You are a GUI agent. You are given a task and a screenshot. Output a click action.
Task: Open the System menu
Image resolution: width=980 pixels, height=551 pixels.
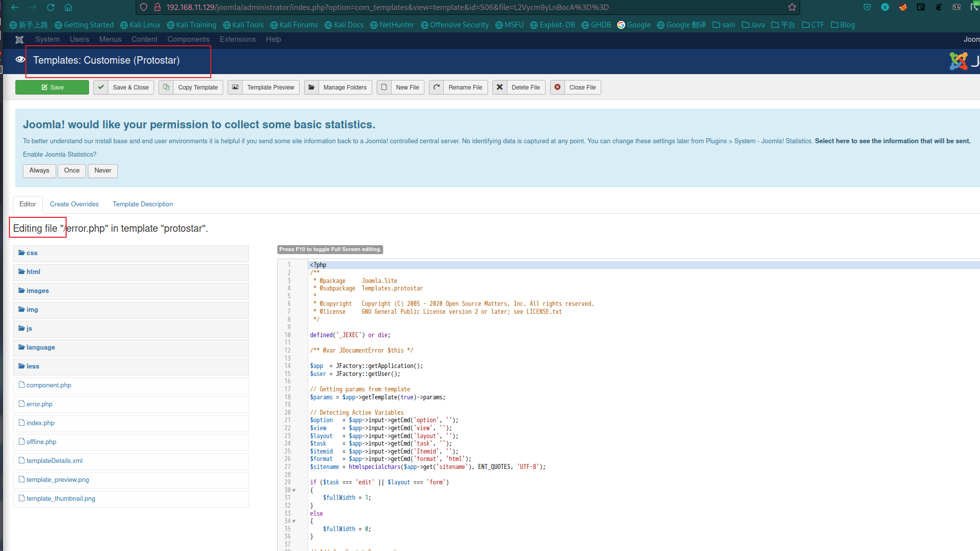[47, 39]
